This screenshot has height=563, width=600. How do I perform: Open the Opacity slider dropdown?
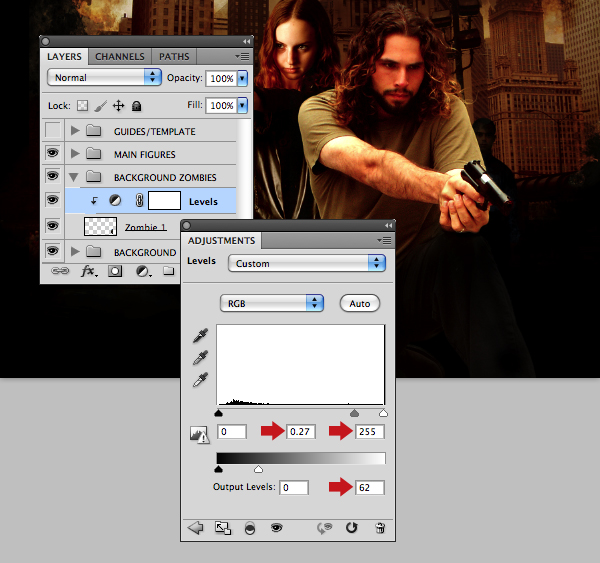tap(243, 78)
